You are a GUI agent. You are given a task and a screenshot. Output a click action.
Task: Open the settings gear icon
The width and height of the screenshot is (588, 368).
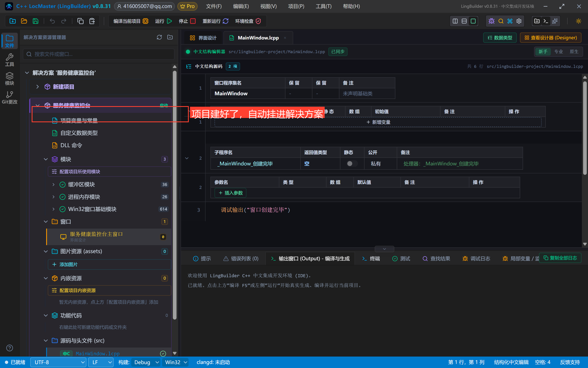pyautogui.click(x=519, y=21)
